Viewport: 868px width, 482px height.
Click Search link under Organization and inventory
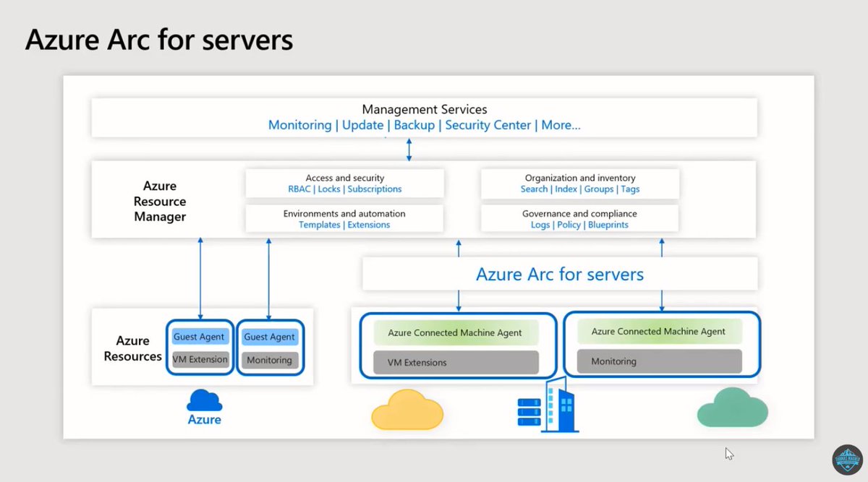[534, 189]
